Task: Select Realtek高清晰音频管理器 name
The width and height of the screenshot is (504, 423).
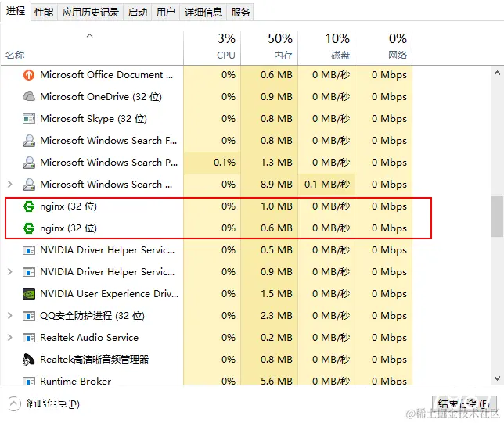Action: click(94, 360)
